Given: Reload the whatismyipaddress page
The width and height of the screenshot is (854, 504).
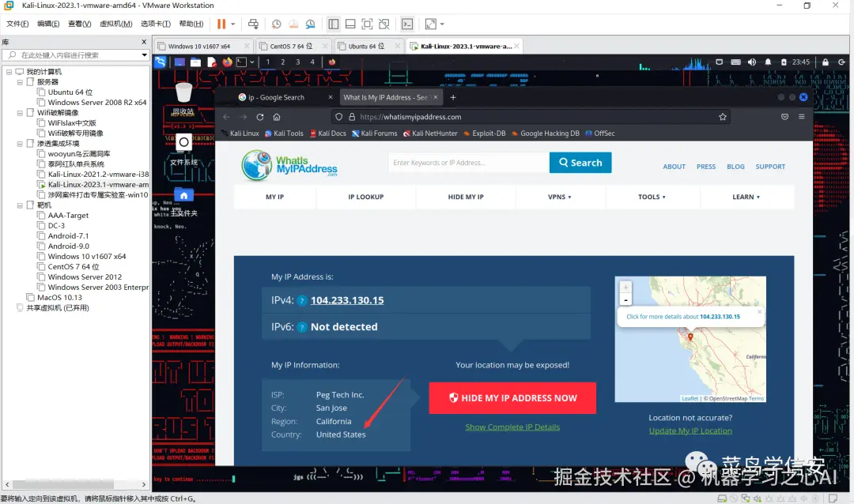Looking at the screenshot, I should point(260,117).
